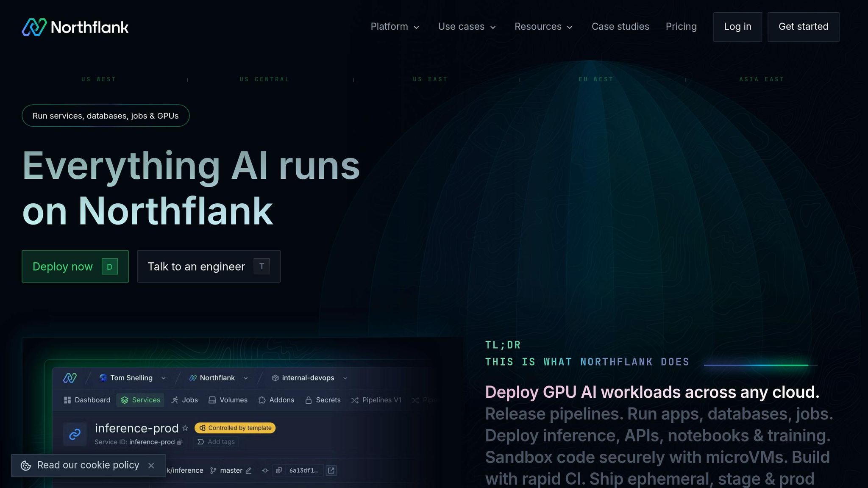The height and width of the screenshot is (488, 868).
Task: Click the D shortcut badge on Deploy now
Action: pos(110,266)
